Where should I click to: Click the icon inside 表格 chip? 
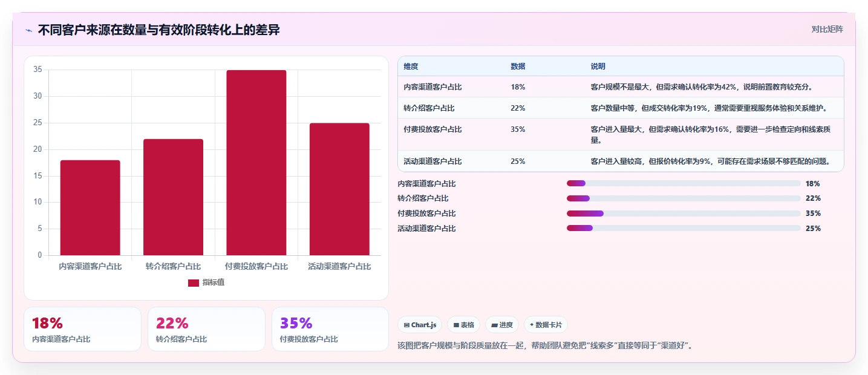click(456, 325)
